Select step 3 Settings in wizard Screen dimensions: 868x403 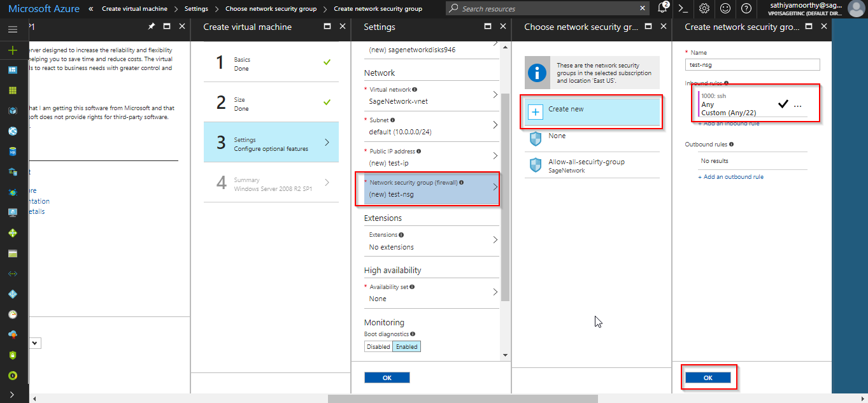pyautogui.click(x=271, y=143)
